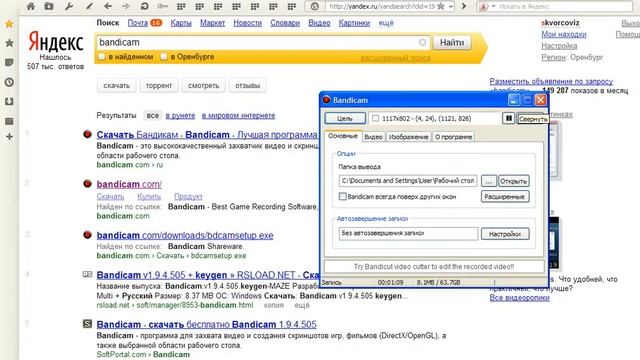Open the yellow star panel in browser sidebar
The image size is (640, 360).
click(9, 24)
